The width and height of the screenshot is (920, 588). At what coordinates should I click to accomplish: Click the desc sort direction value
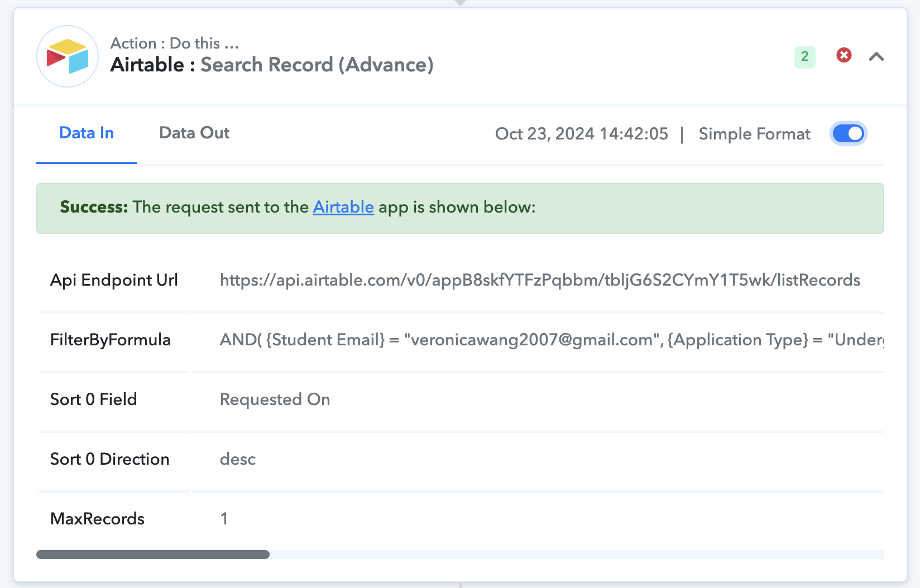pos(238,459)
